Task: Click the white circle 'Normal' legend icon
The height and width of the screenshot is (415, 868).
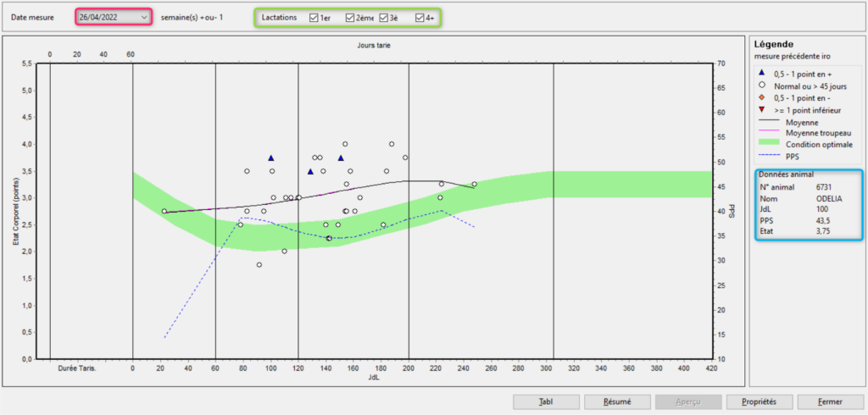Action: (x=763, y=86)
